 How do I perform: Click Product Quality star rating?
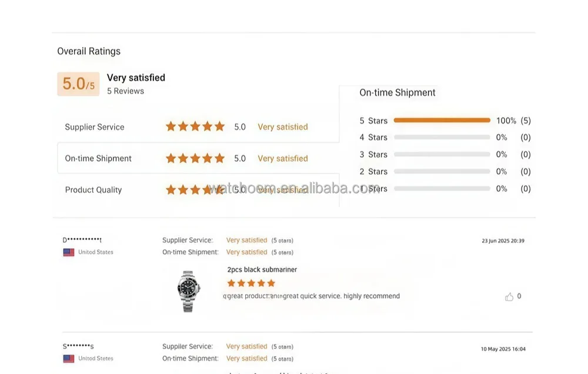tap(195, 189)
